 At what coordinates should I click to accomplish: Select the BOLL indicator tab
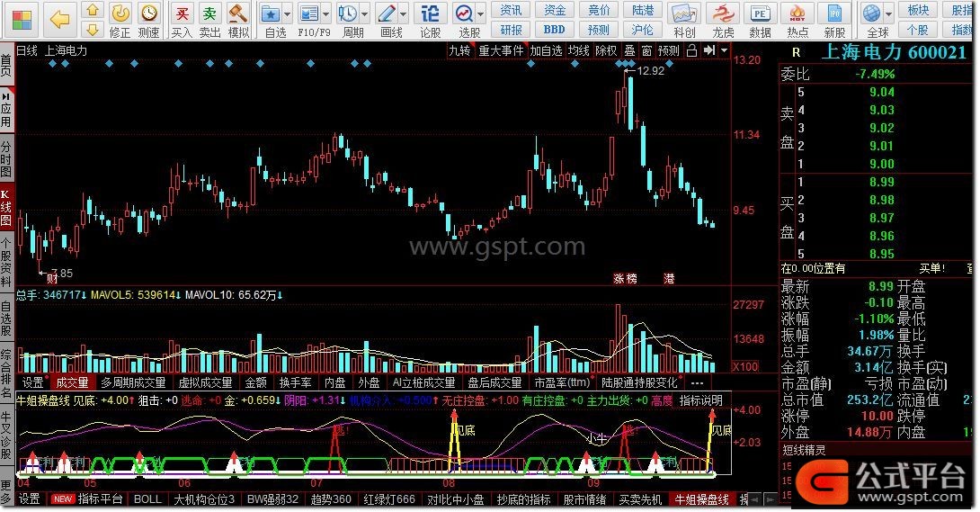(x=147, y=499)
